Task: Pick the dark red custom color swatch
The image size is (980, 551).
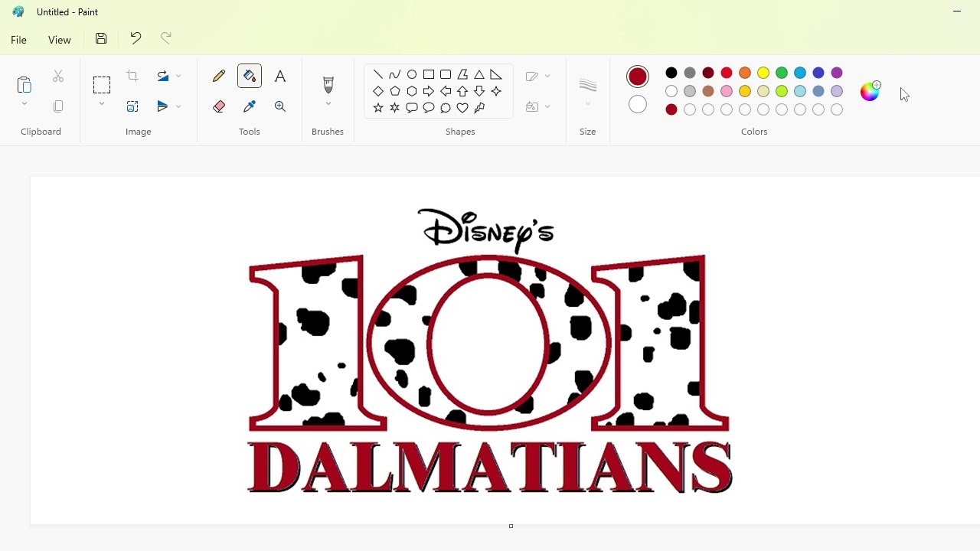Action: click(x=671, y=109)
